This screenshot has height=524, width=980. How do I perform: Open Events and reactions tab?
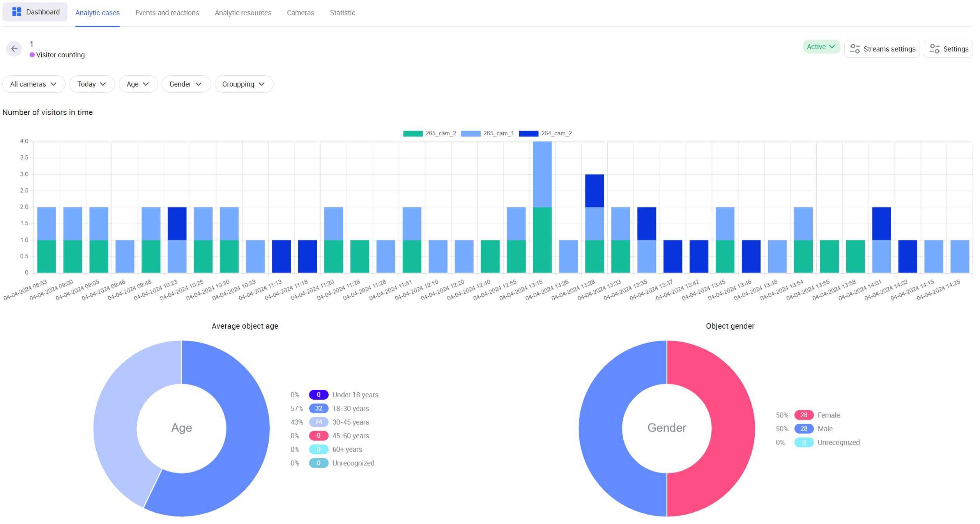point(167,13)
